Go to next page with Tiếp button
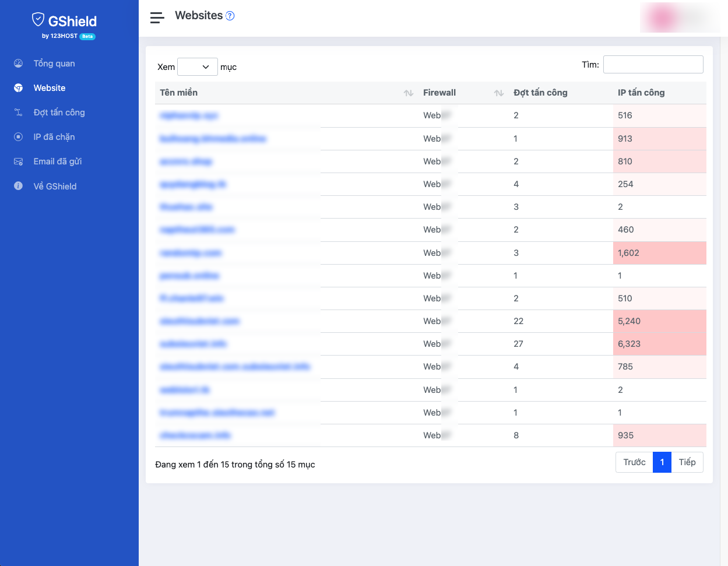The height and width of the screenshot is (566, 728). [687, 462]
